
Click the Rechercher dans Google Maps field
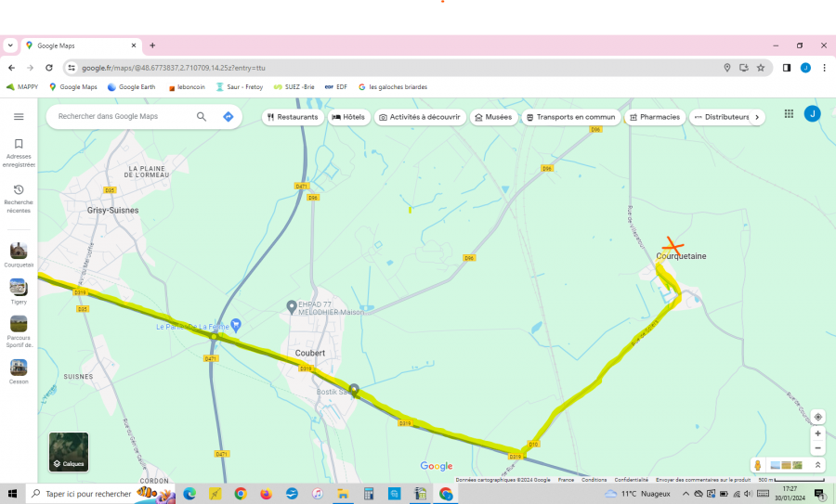[121, 117]
